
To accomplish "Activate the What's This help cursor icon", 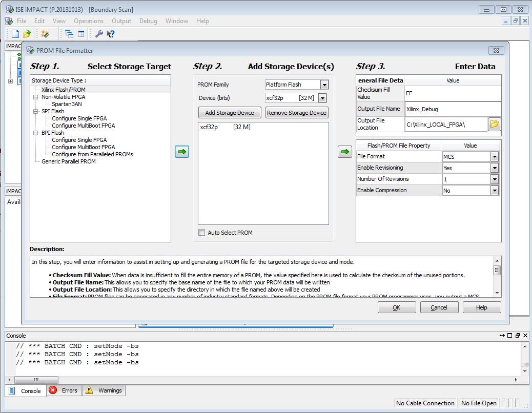I will [110, 34].
